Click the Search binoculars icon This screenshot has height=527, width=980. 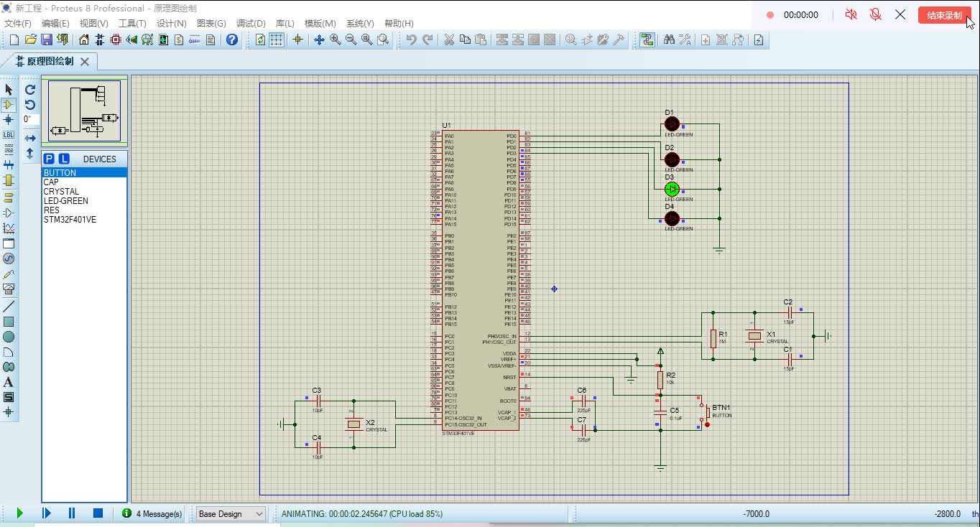tap(669, 40)
